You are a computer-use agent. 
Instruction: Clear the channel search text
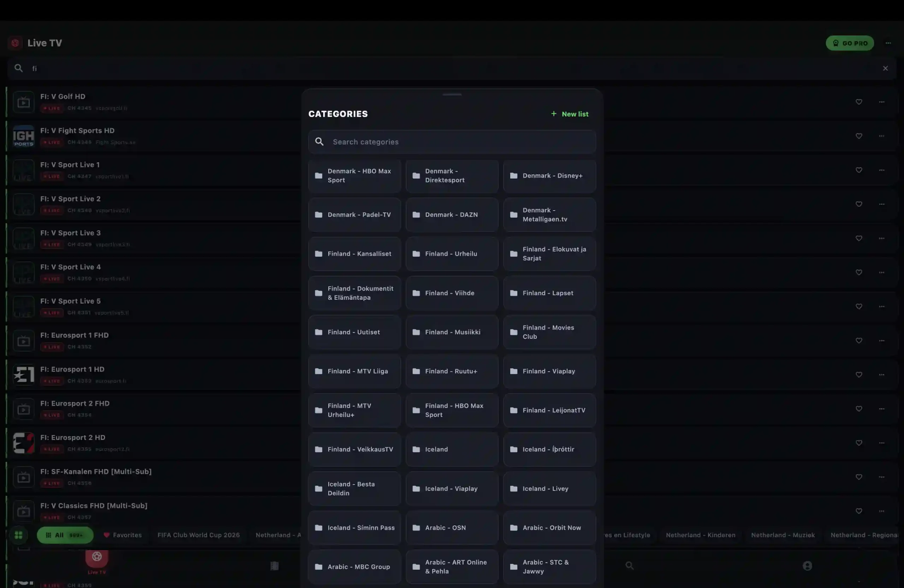click(x=885, y=69)
